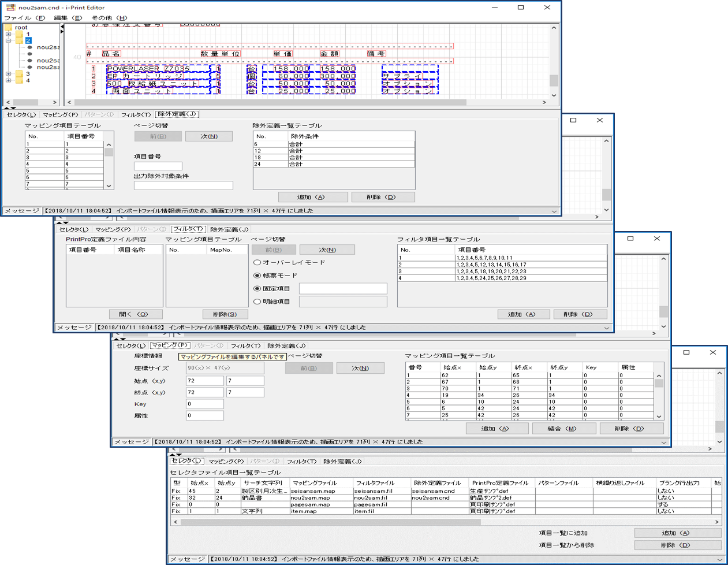Click the 除外定義(J) tab in top window

click(x=177, y=114)
